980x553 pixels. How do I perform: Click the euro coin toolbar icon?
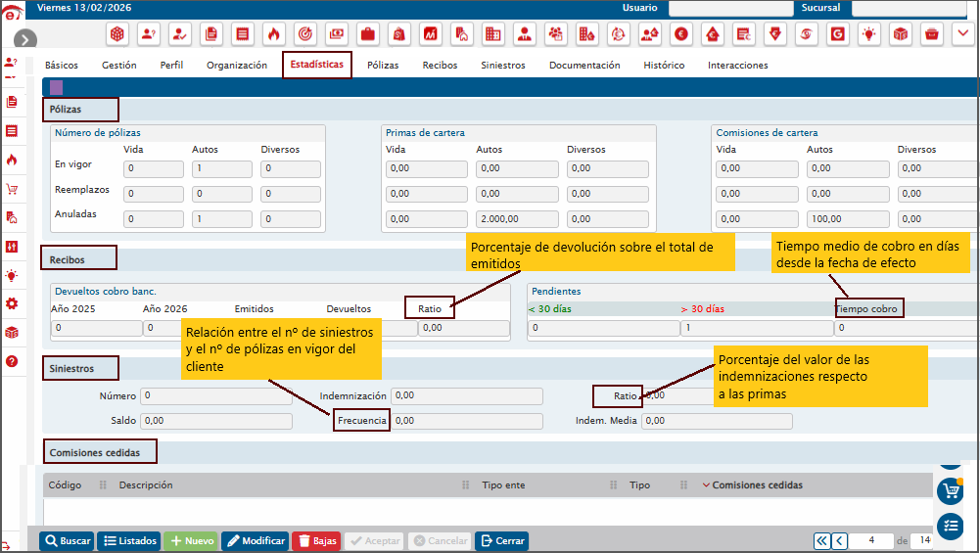coord(681,34)
